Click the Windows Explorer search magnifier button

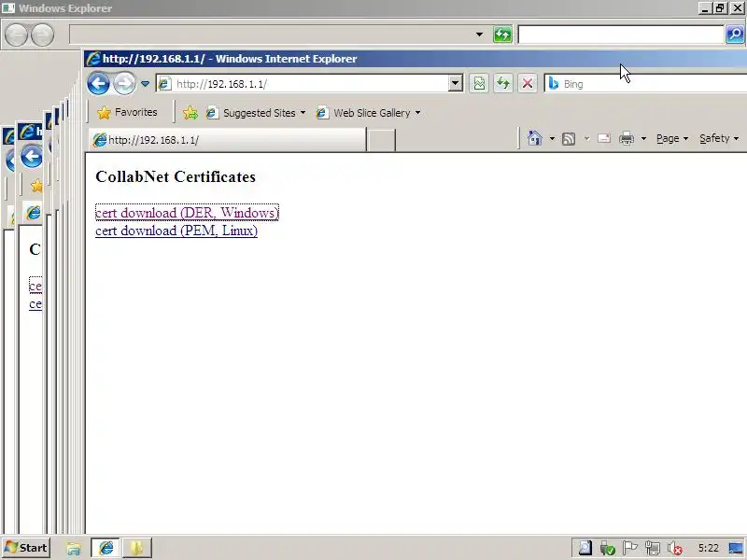click(x=735, y=35)
